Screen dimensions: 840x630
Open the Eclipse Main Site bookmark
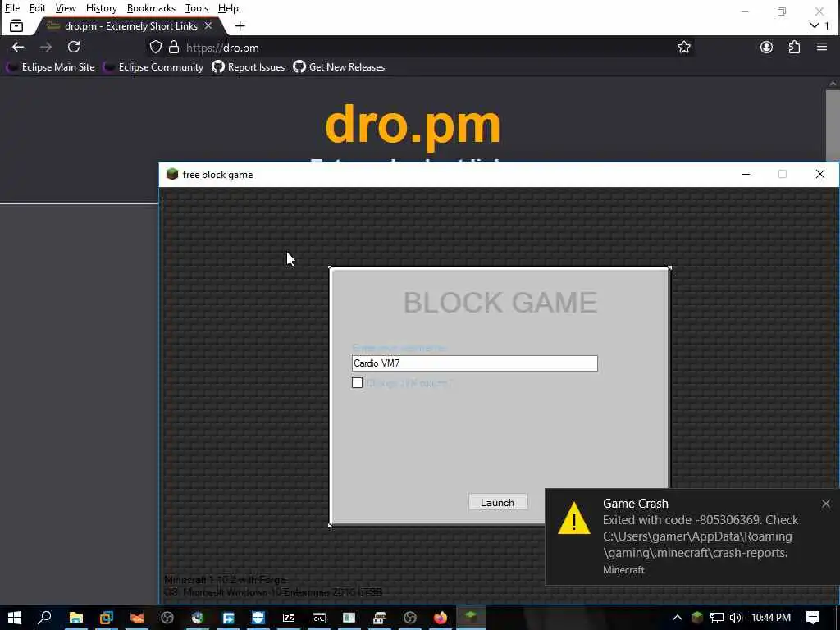click(51, 67)
